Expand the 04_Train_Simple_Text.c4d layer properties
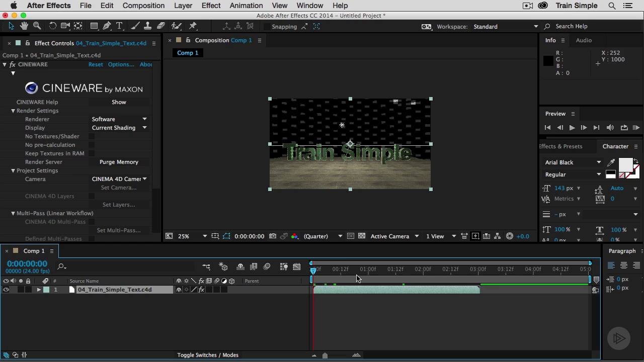Image resolution: width=644 pixels, height=362 pixels. pos(39,290)
